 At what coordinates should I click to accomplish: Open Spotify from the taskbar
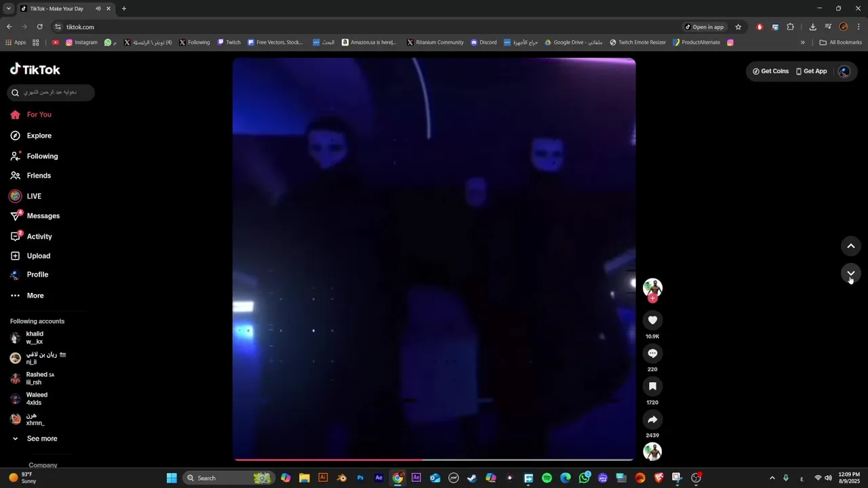tap(547, 478)
